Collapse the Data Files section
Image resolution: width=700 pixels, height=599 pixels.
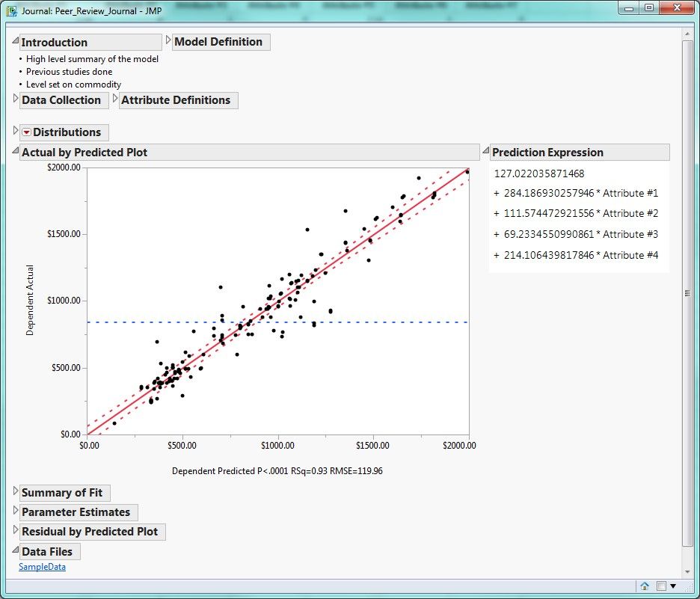pyautogui.click(x=15, y=550)
